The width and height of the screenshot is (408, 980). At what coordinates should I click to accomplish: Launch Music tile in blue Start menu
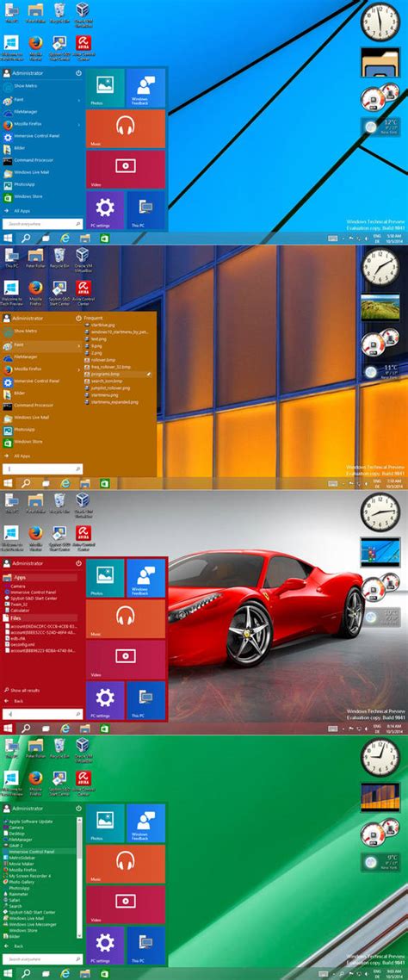tap(126, 129)
